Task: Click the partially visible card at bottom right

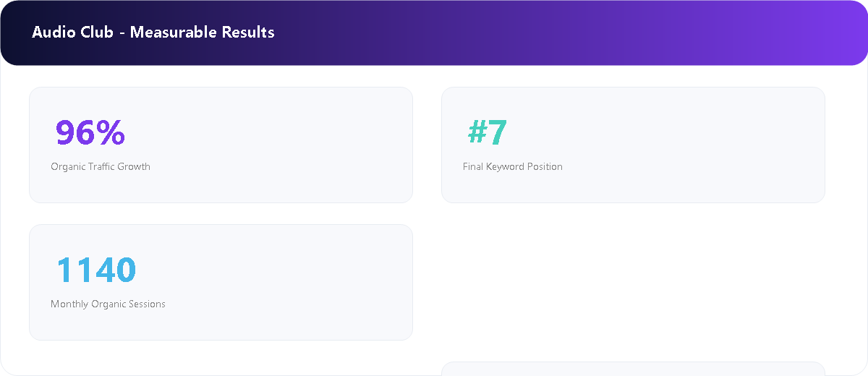Action: [x=633, y=369]
